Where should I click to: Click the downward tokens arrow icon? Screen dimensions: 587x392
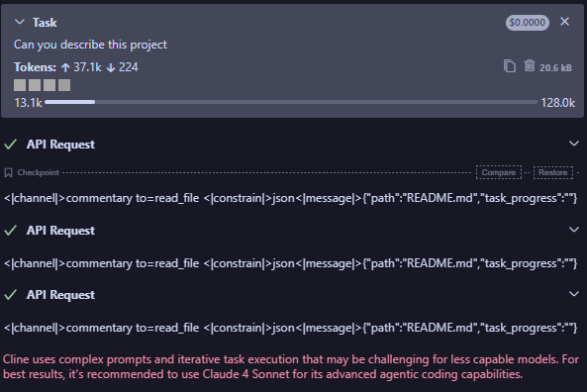pyautogui.click(x=111, y=67)
